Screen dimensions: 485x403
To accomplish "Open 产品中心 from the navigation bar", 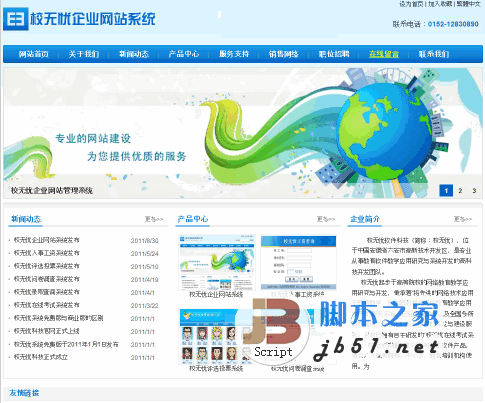I will (184, 54).
